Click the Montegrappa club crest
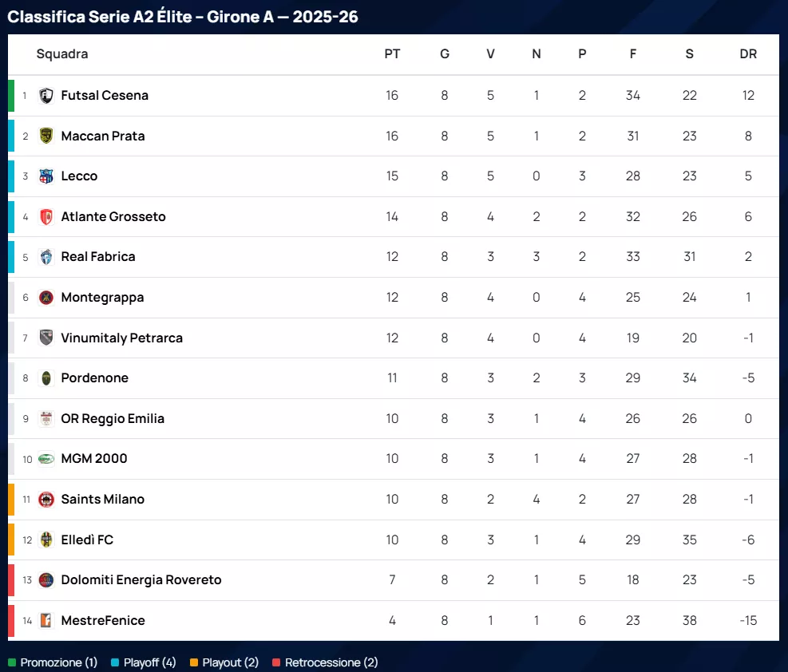 [46, 298]
